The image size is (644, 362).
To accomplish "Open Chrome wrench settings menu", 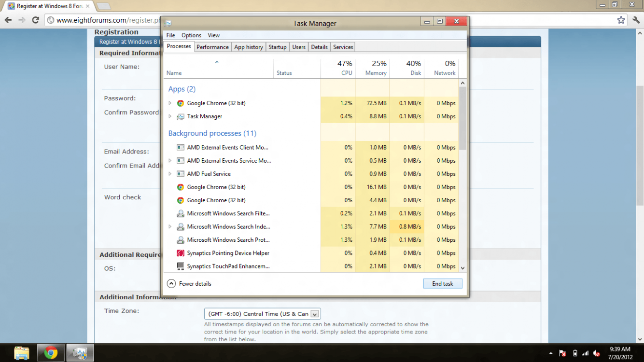I will 636,20.
